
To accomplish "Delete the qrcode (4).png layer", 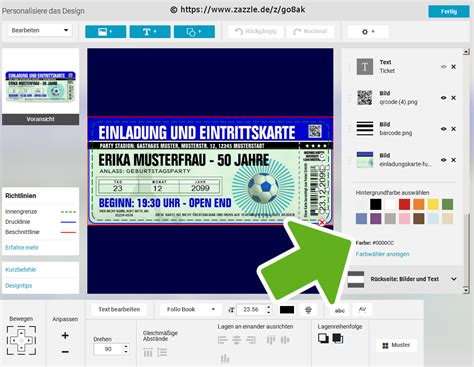I will tap(454, 98).
